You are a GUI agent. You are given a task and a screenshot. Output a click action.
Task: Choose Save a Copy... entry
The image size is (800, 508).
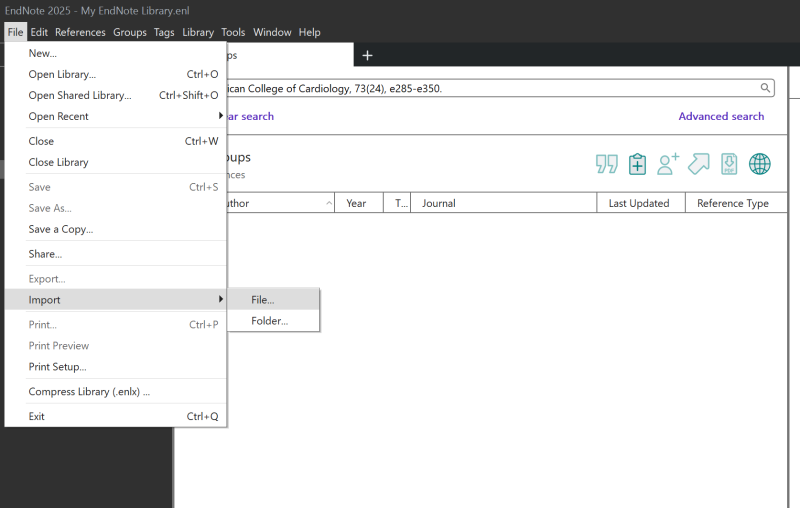coord(116,229)
